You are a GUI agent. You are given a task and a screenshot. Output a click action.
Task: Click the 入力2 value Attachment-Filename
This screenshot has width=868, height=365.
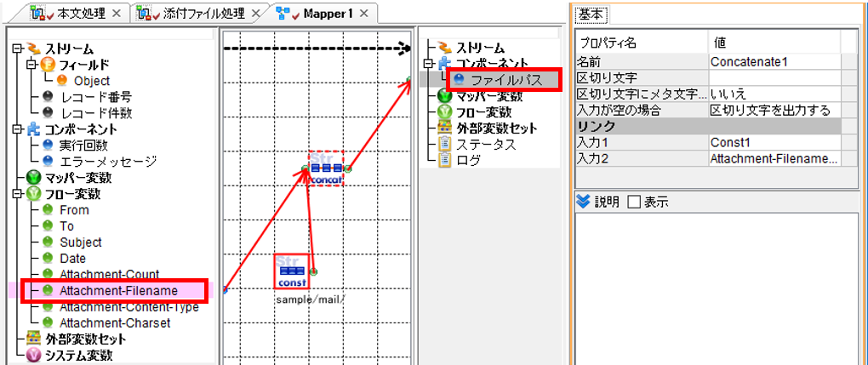(x=774, y=158)
